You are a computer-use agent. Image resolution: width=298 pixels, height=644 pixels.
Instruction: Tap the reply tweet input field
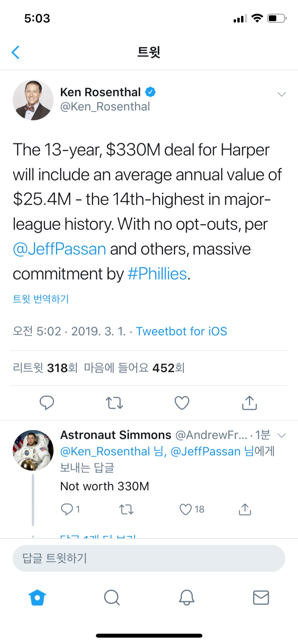pyautogui.click(x=149, y=558)
